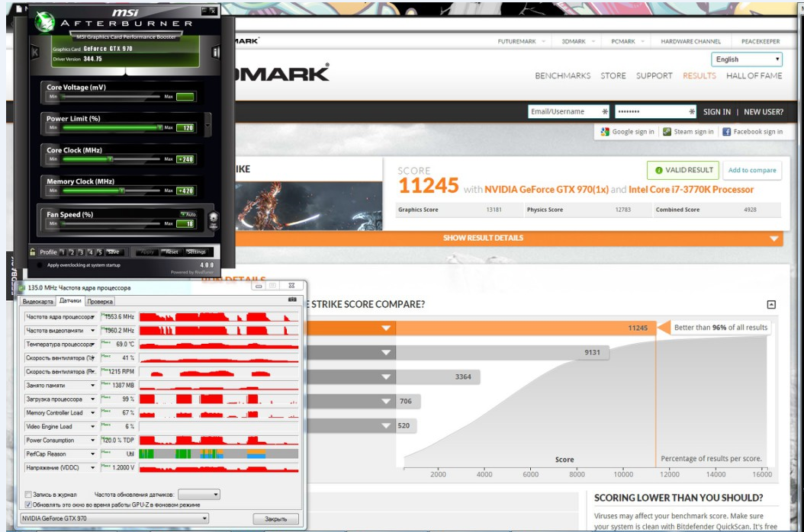This screenshot has height=532, width=804.
Task: Click the Fire Strike warrior thumbnail image
Action: tap(309, 206)
